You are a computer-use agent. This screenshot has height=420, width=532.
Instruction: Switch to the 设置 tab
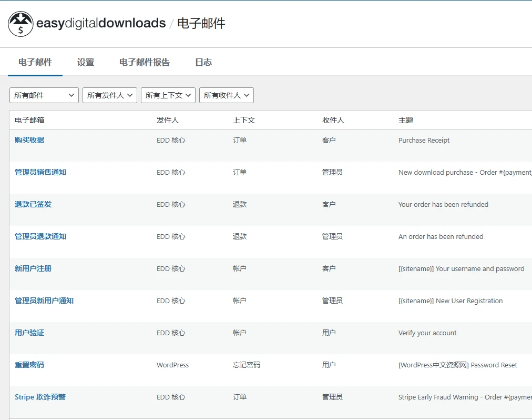[x=85, y=62]
